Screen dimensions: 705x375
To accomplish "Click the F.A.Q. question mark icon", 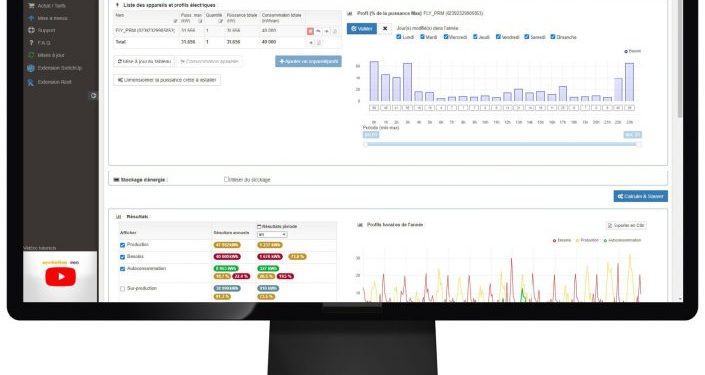I will [31, 43].
